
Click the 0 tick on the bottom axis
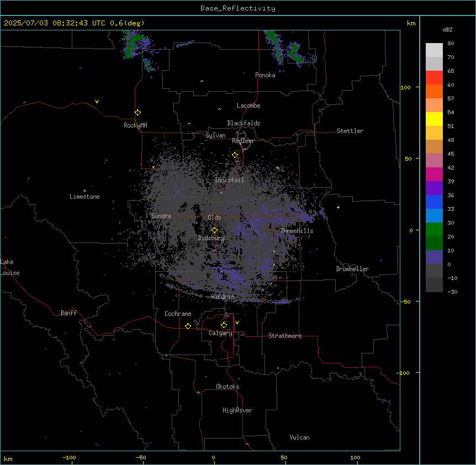[213, 458]
